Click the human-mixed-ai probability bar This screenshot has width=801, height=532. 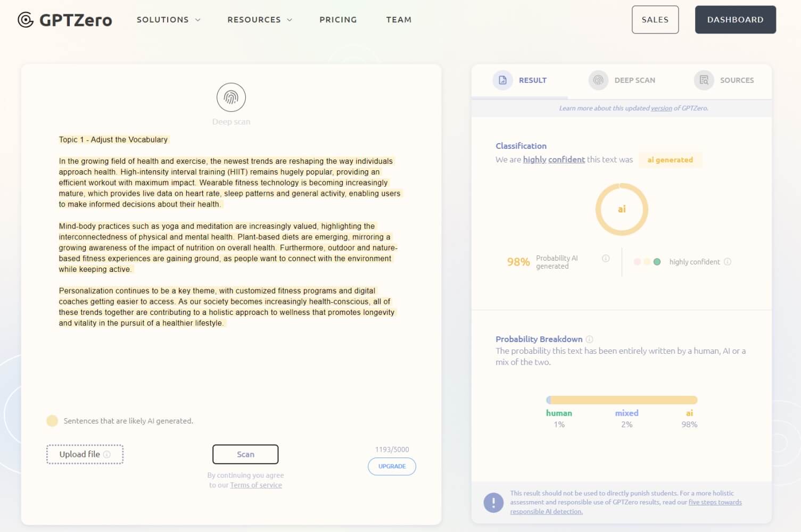coord(622,400)
